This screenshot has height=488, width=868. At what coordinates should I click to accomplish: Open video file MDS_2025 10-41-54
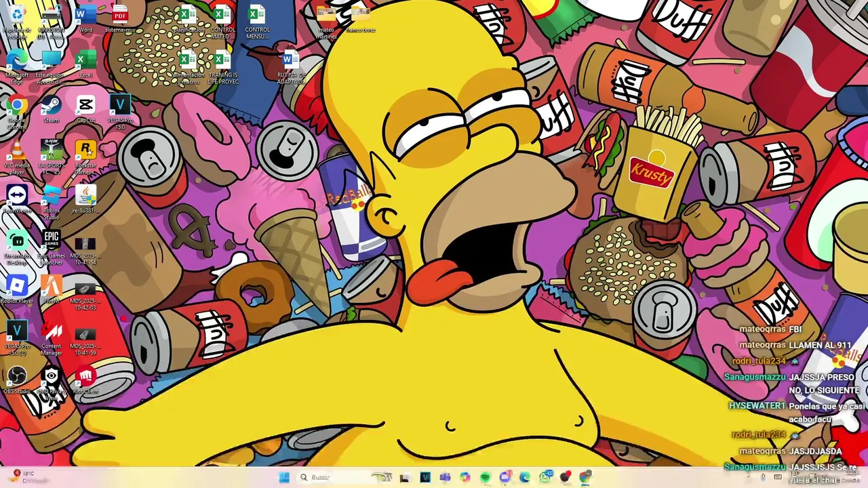(85, 250)
